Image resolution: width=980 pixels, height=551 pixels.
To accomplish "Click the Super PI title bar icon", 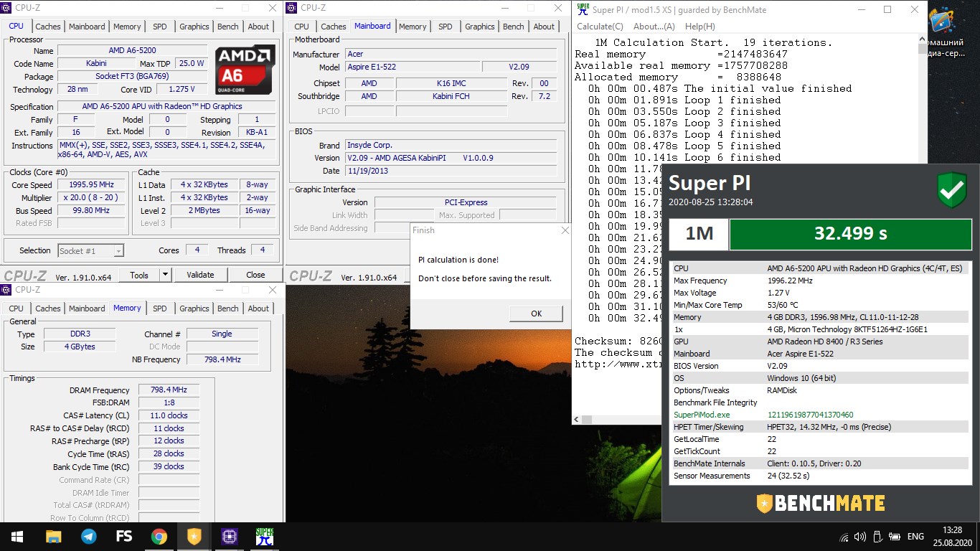I will coord(583,9).
